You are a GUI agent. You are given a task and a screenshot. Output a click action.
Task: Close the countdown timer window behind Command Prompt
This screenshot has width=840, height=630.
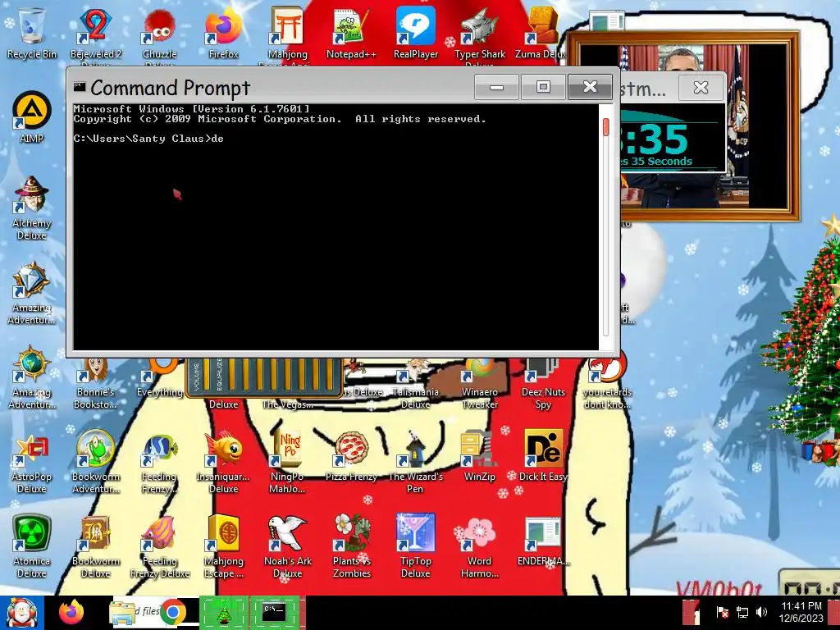click(x=701, y=87)
